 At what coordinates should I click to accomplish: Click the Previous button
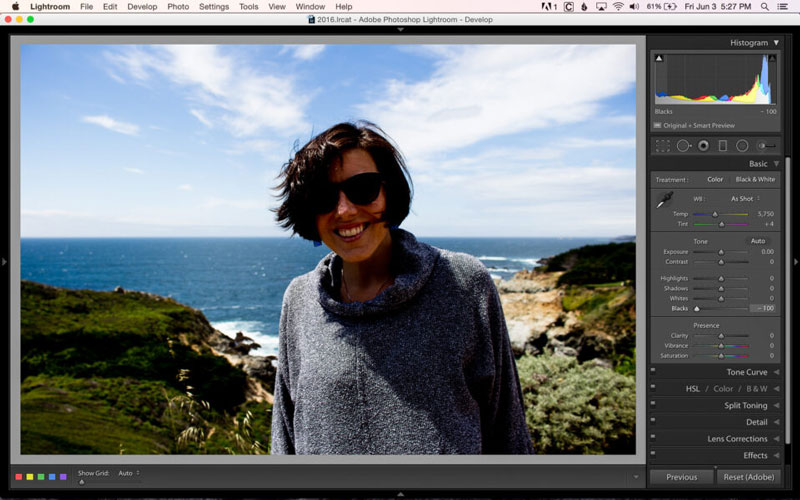[681, 477]
